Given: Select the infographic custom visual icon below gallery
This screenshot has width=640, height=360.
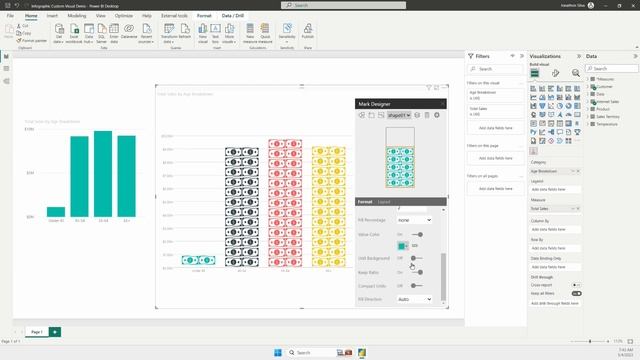Looking at the screenshot, I should [x=533, y=151].
